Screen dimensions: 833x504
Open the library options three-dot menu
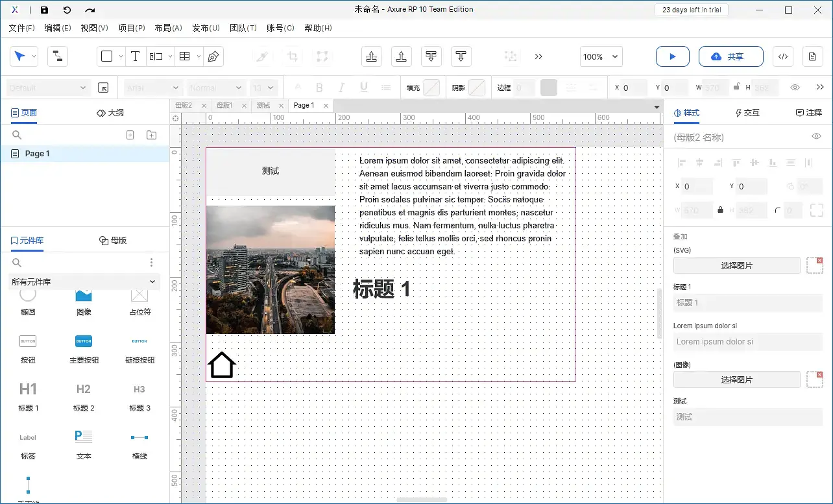[x=151, y=263]
